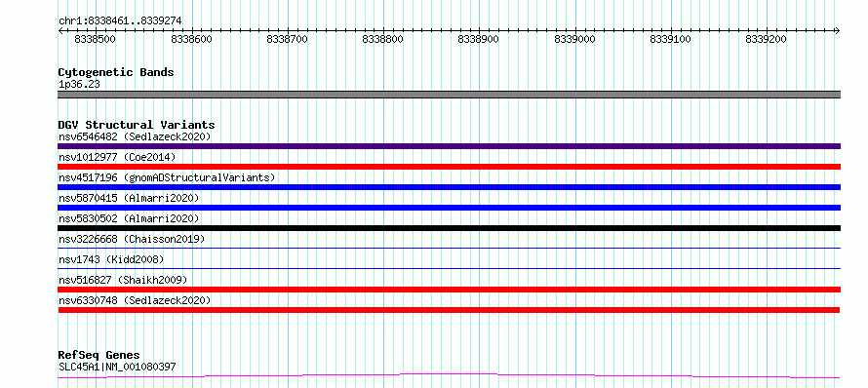Click the black nsv5830502 variant bar
The width and height of the screenshot is (868, 388).
(449, 228)
